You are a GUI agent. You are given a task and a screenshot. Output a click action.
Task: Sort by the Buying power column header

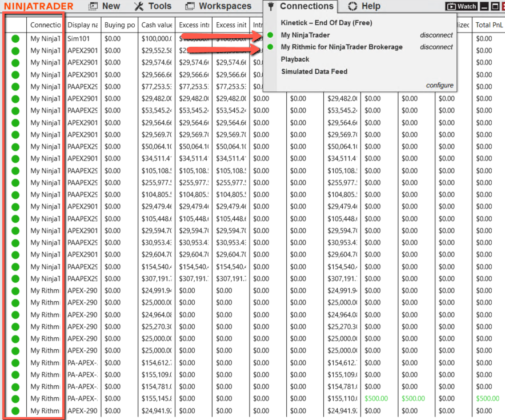119,25
